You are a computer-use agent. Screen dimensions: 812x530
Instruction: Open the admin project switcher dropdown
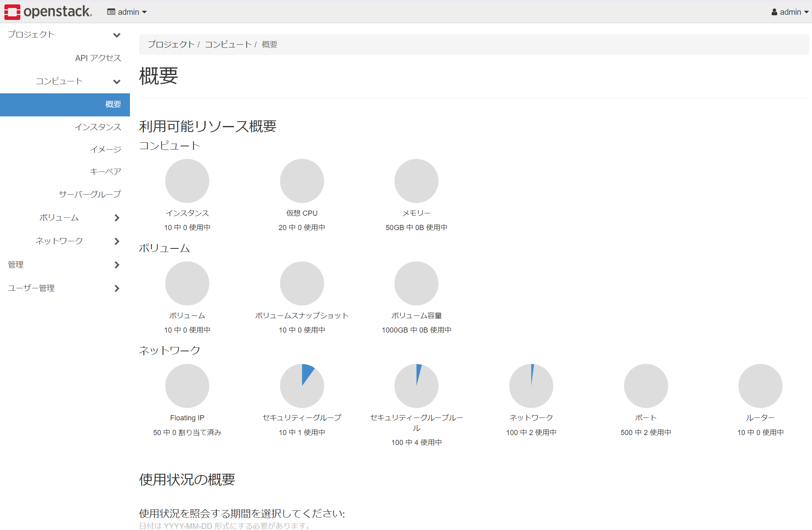126,12
